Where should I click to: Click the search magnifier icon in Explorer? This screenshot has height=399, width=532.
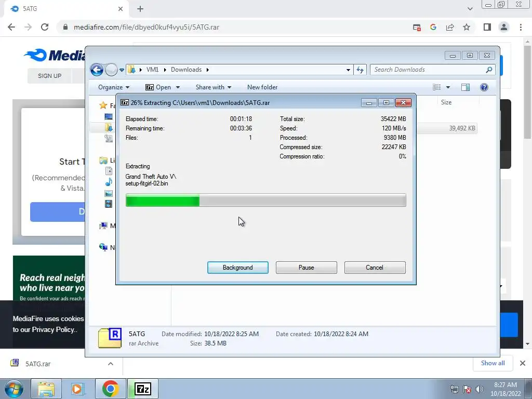[489, 70]
